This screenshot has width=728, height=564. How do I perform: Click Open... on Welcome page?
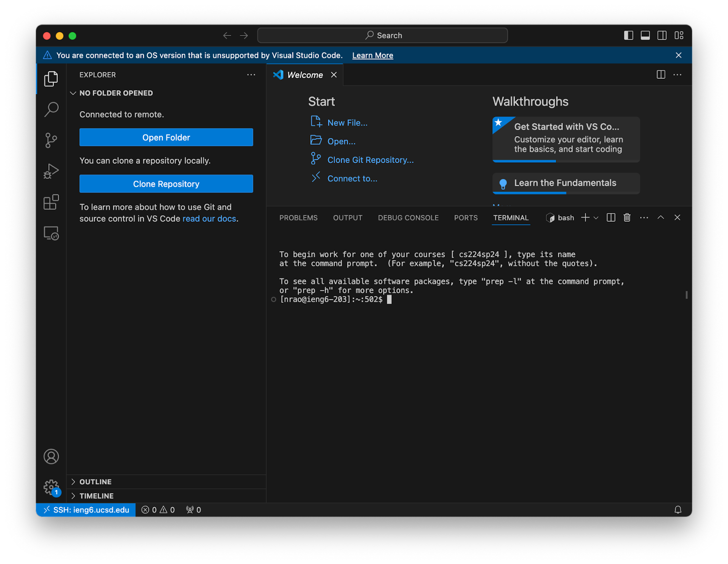tap(333, 141)
